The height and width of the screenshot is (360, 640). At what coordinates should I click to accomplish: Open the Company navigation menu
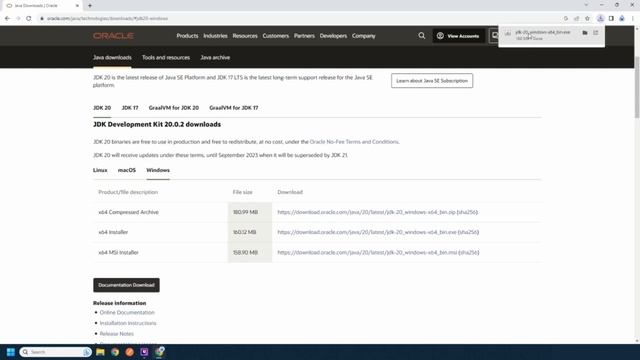tap(364, 36)
